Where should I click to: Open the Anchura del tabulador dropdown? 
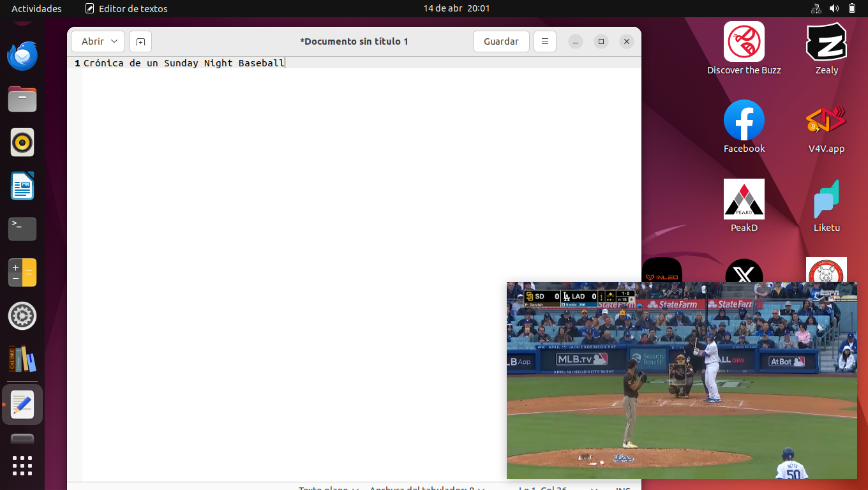pyautogui.click(x=427, y=489)
